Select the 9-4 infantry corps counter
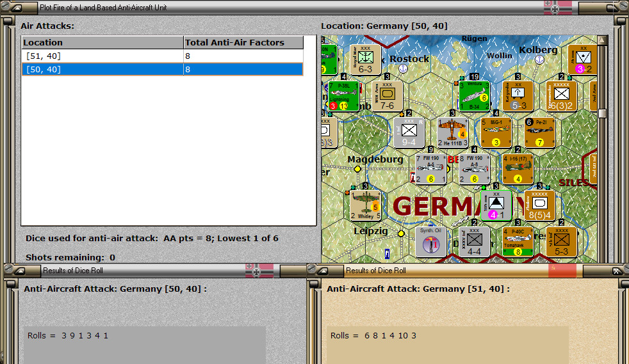 click(409, 132)
